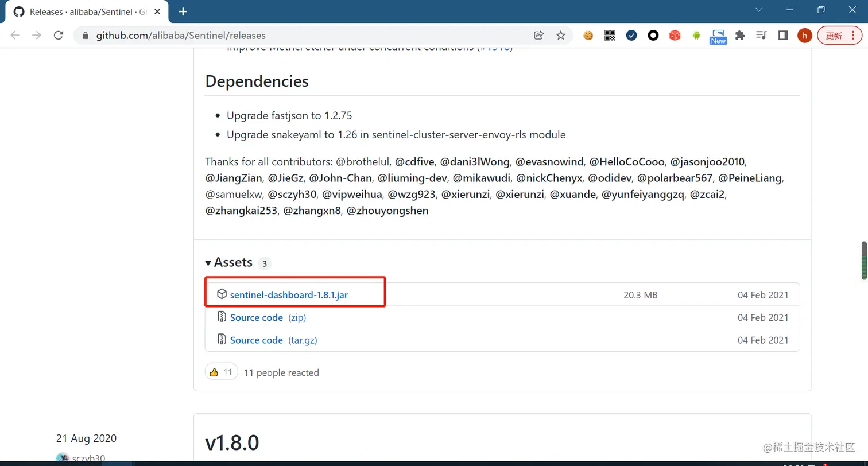Click the package icon beside sentinel-dashboard jar
This screenshot has height=466, width=868.
tap(222, 294)
